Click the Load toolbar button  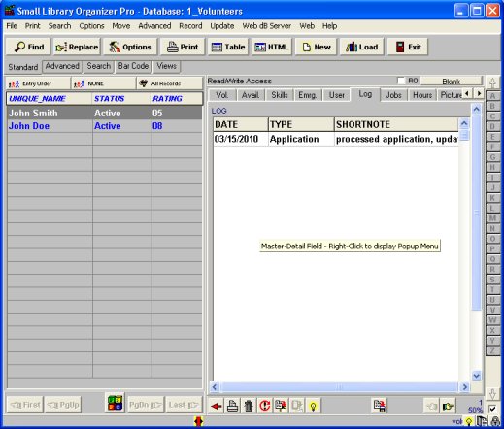tap(361, 47)
